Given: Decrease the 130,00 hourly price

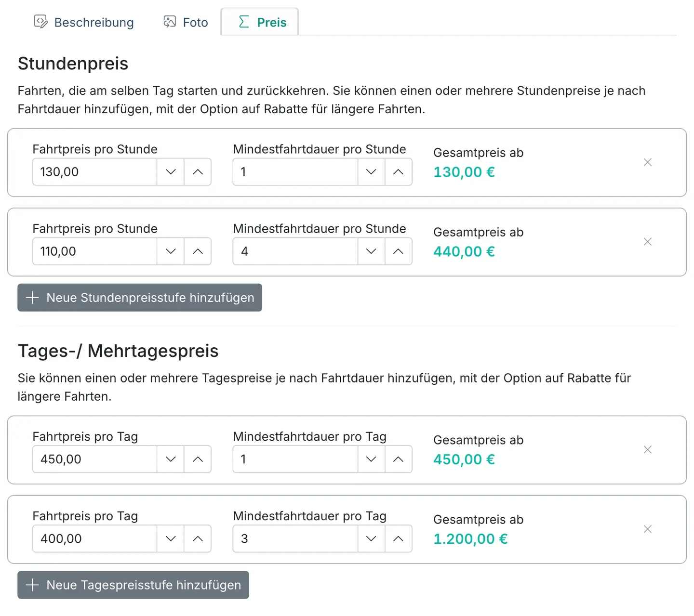Looking at the screenshot, I should (x=171, y=172).
